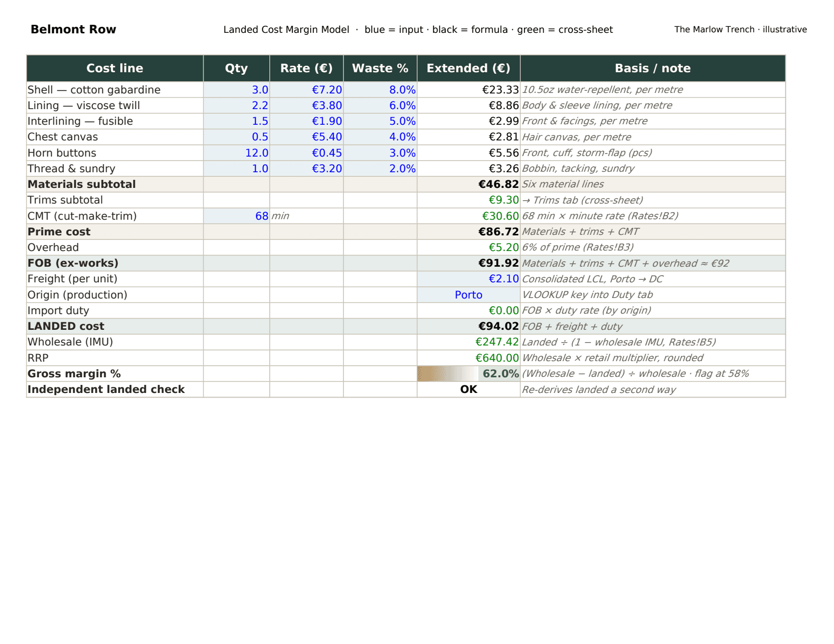Click the Horn buttons rate €0.45
This screenshot has height=644, width=834.
(307, 153)
